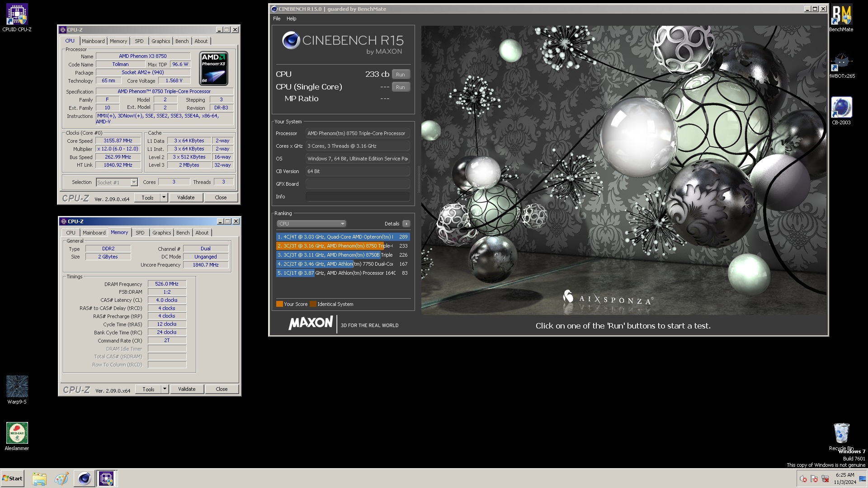Image resolution: width=868 pixels, height=488 pixels.
Task: Open the Cinebench File menu
Action: coord(277,19)
